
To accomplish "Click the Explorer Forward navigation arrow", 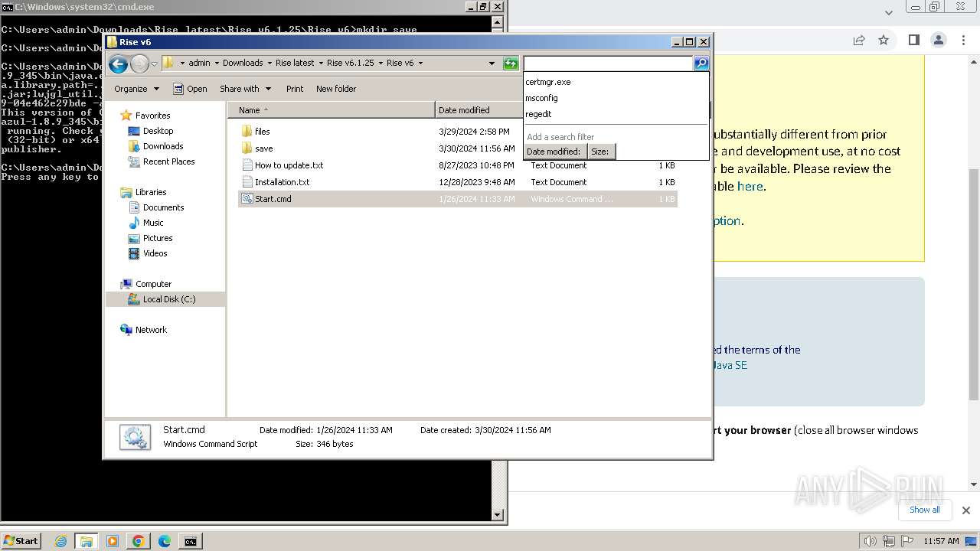I will pyautogui.click(x=139, y=64).
